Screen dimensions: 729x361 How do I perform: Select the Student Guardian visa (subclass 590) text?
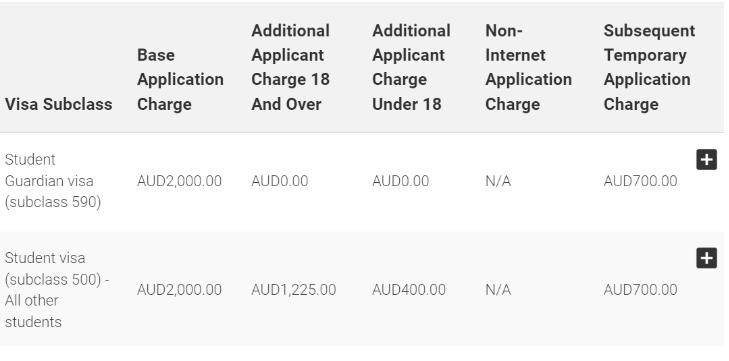53,181
